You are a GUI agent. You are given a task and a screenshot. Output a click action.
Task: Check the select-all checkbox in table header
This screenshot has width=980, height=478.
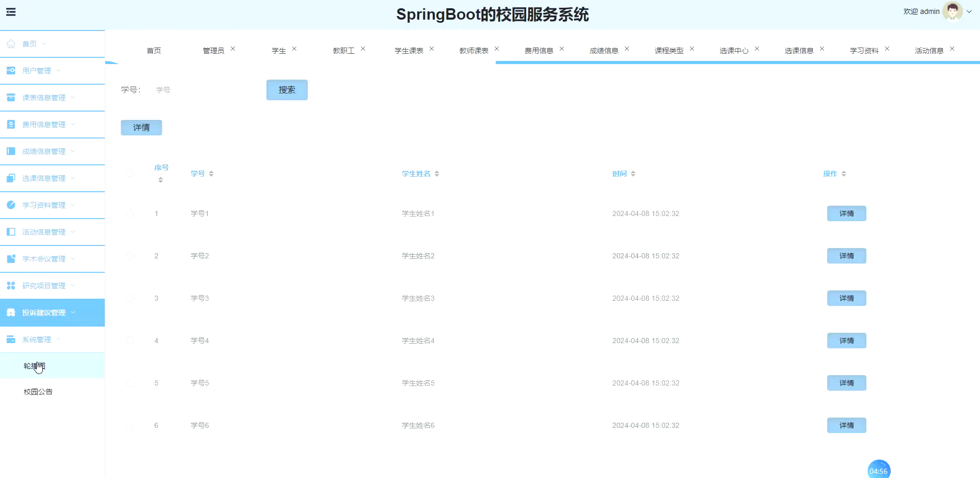[130, 173]
